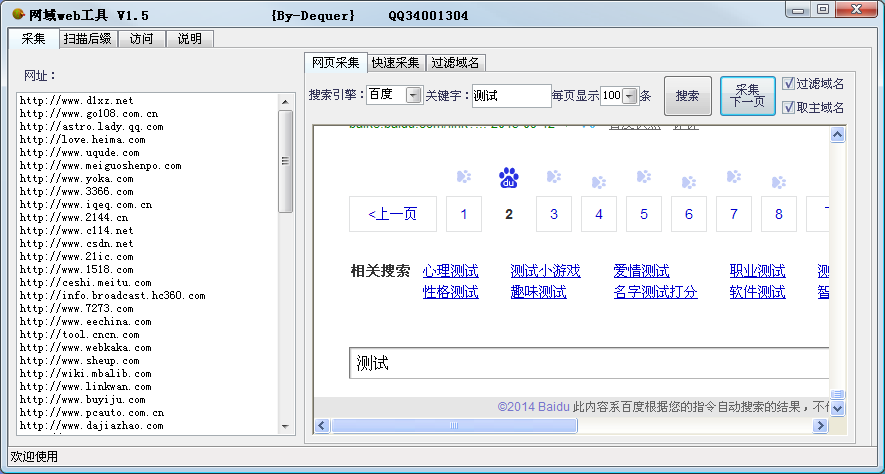Select URL http://www.7273.com
This screenshot has width=885, height=474.
(77, 308)
